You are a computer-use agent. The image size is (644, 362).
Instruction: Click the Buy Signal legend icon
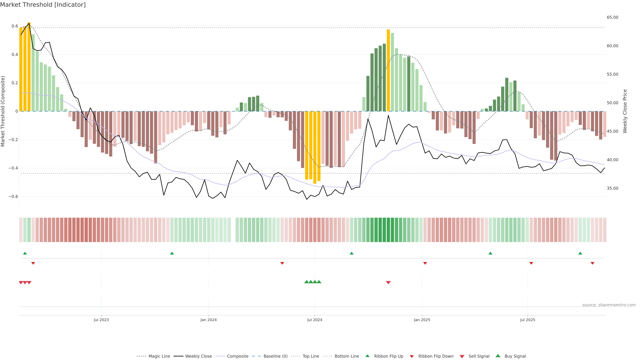pos(498,356)
